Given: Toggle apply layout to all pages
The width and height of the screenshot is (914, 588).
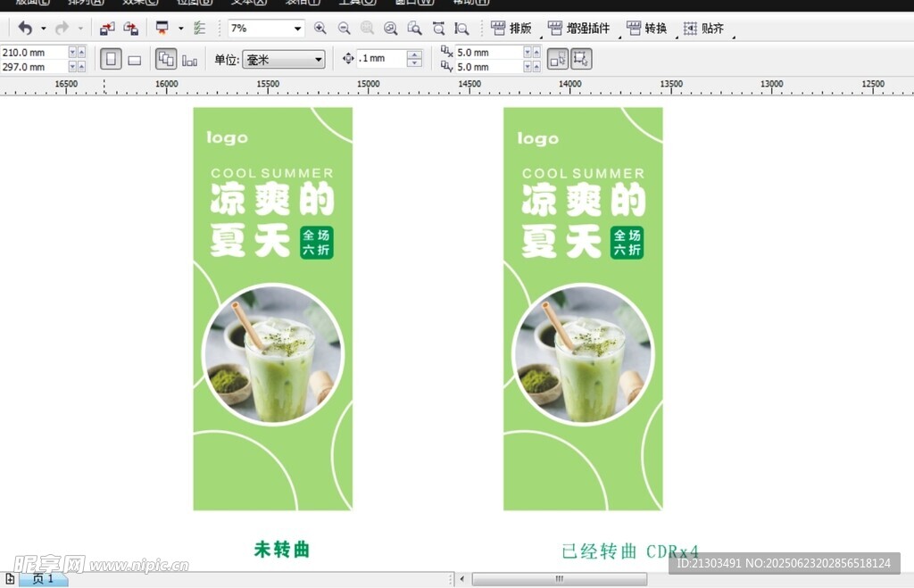Looking at the screenshot, I should pos(166,59).
